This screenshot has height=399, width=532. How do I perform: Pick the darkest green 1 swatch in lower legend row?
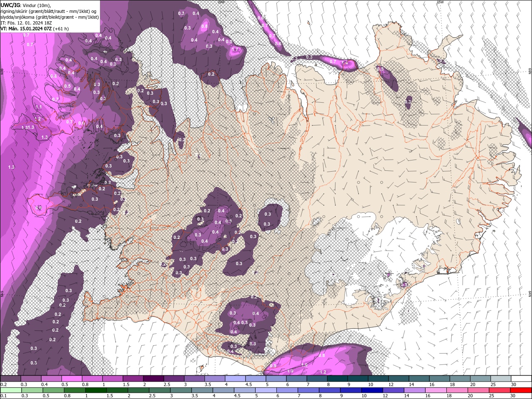(96, 390)
